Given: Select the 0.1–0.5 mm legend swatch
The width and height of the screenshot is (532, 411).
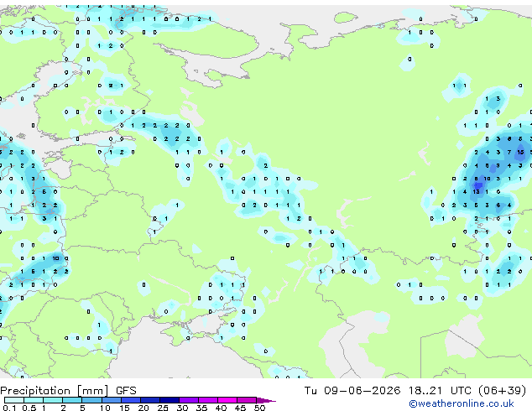Looking at the screenshot, I should [14, 400].
